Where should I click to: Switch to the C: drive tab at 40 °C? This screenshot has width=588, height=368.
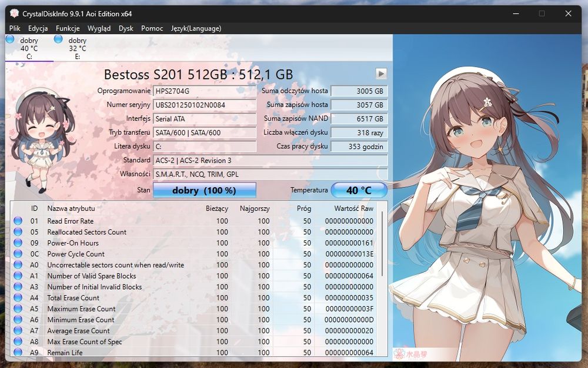coord(29,48)
